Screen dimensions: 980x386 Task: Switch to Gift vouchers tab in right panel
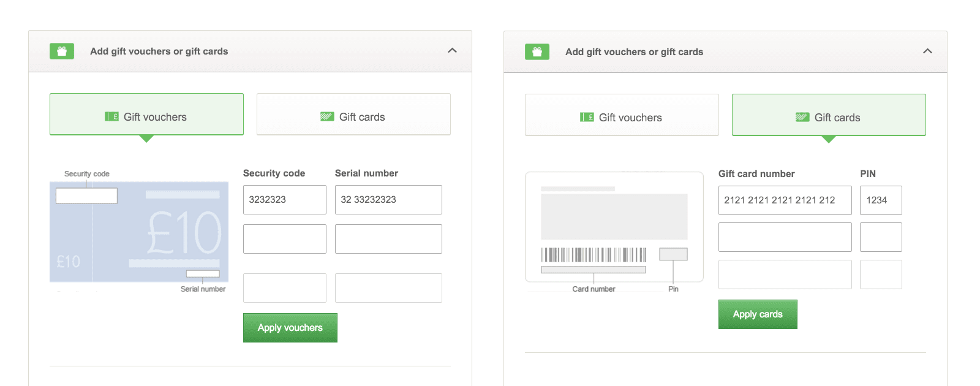point(622,115)
